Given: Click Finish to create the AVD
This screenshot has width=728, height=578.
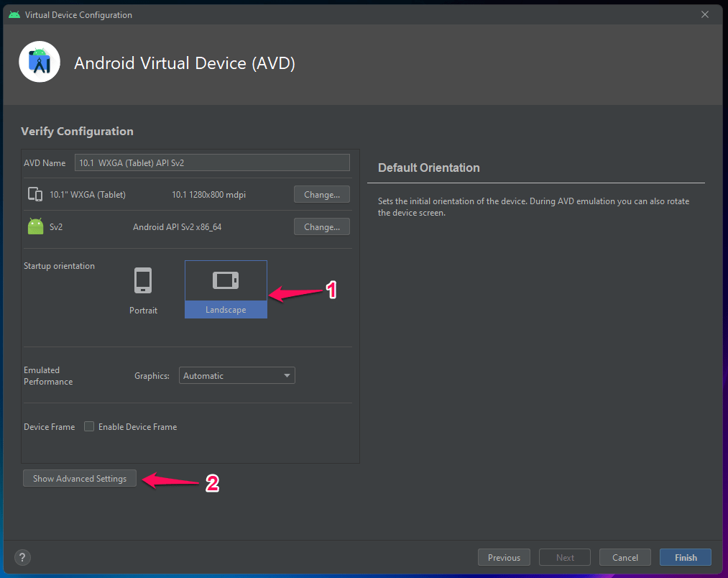Looking at the screenshot, I should [686, 557].
